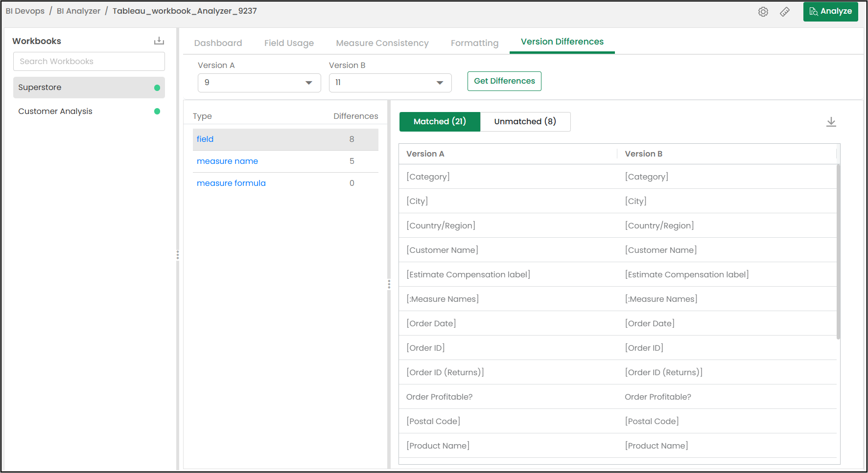Viewport: 868px width, 473px height.
Task: Click the green status dot for Superstore
Action: pos(157,88)
